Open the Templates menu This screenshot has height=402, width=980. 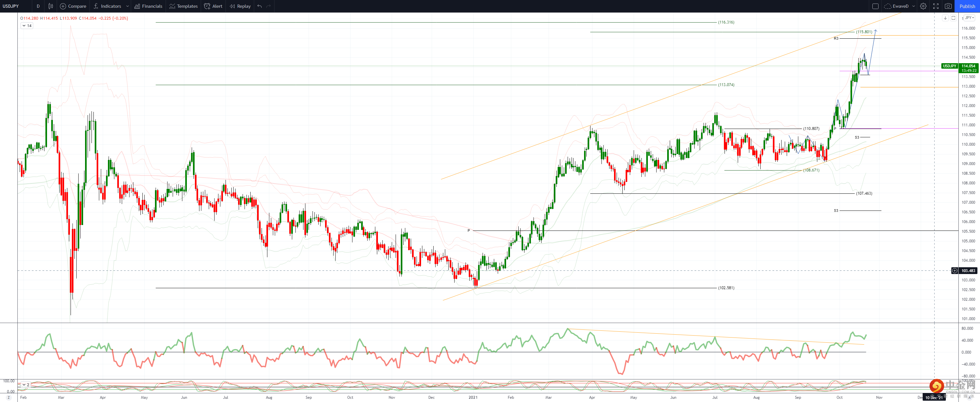pos(183,6)
